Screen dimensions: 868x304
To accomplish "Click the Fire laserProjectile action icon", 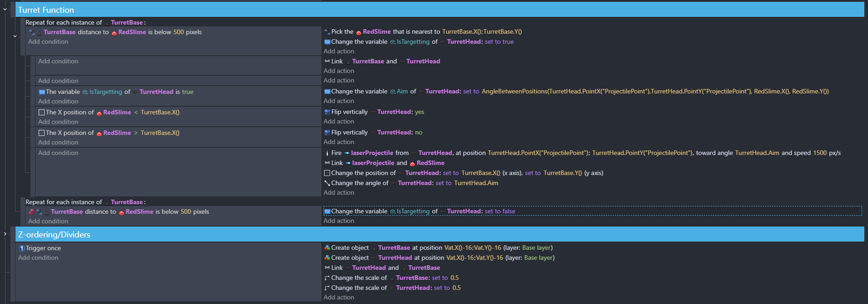I will coord(327,153).
